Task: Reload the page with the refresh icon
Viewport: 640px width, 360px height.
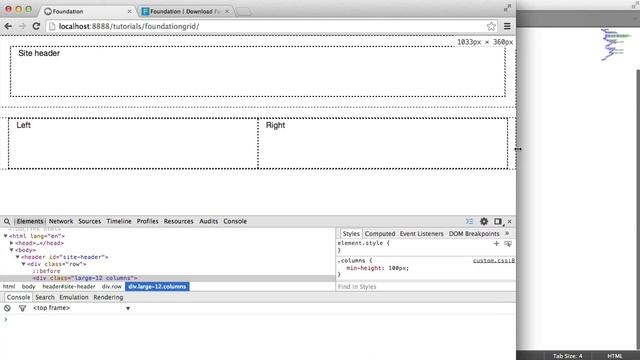Action: (36, 26)
